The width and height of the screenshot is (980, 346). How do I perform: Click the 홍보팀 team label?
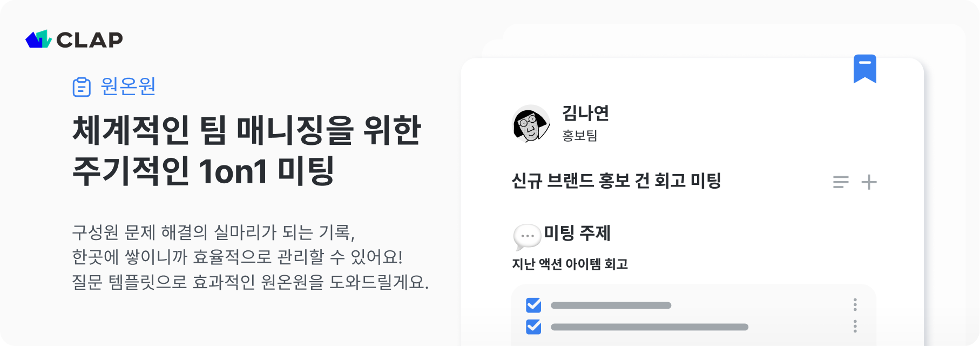[579, 135]
